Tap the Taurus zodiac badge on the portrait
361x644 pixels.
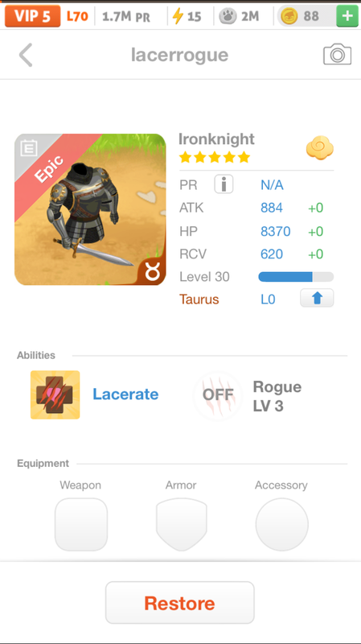[x=152, y=271]
